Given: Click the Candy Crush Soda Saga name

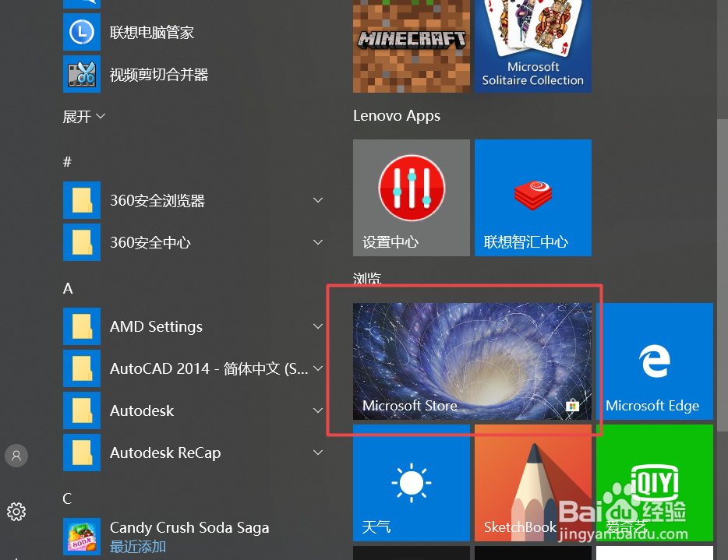Looking at the screenshot, I should 189,527.
